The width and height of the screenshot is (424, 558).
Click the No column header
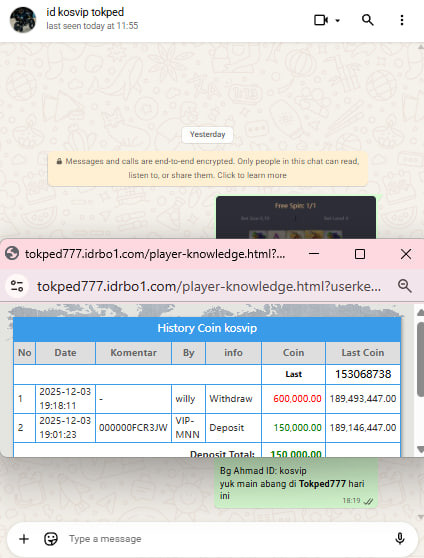25,353
